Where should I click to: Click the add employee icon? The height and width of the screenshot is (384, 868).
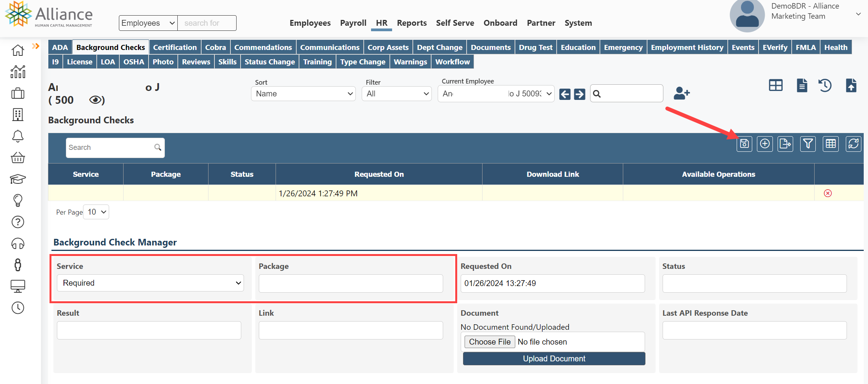[x=682, y=93]
